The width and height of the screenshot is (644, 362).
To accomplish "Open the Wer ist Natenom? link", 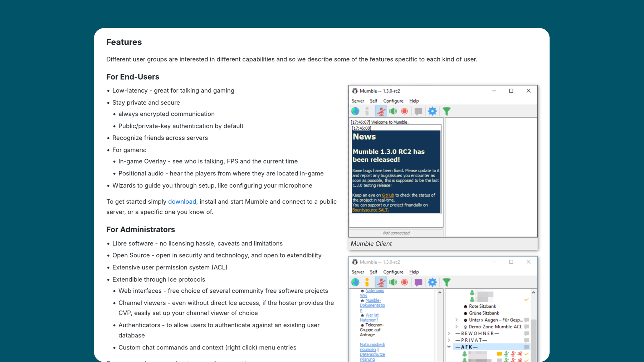I will coord(369,318).
